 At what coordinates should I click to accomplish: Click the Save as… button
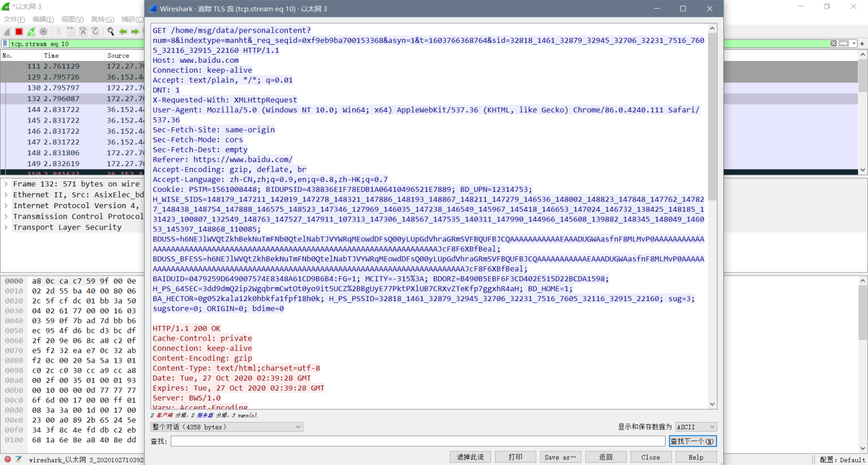pyautogui.click(x=560, y=457)
